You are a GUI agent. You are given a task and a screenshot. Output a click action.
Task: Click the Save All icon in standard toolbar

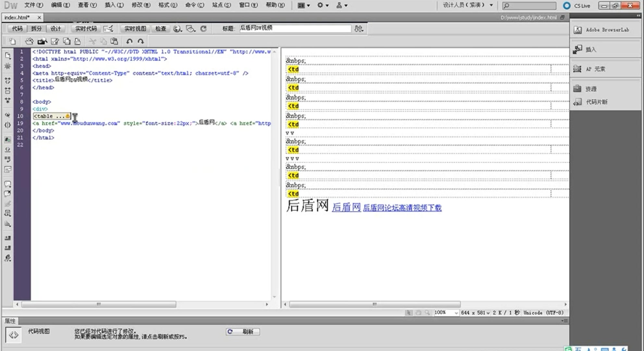click(67, 41)
